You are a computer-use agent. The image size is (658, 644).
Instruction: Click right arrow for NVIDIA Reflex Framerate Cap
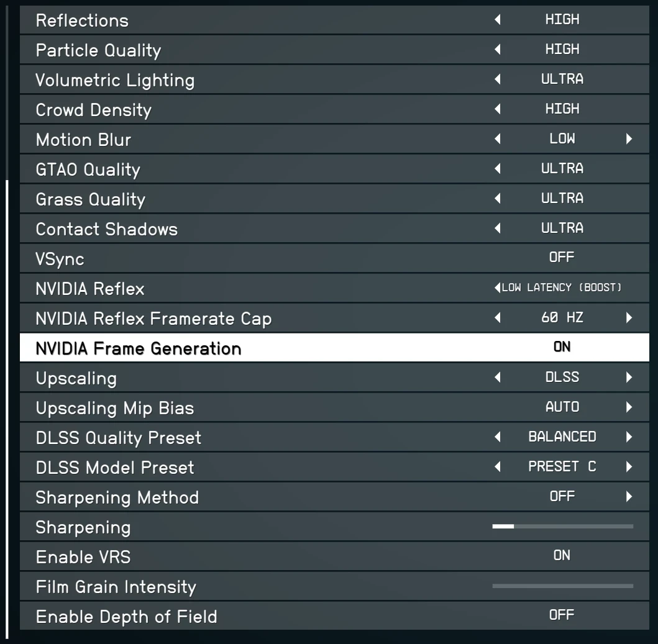(629, 319)
